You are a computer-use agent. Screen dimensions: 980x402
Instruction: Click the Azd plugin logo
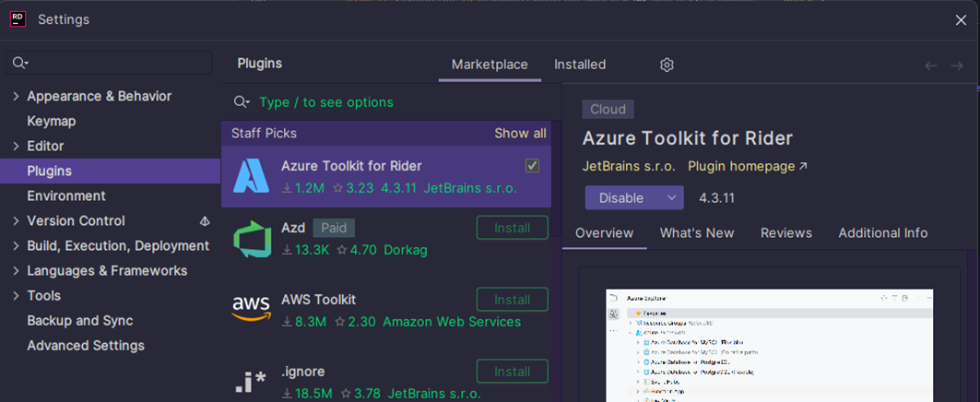[252, 239]
